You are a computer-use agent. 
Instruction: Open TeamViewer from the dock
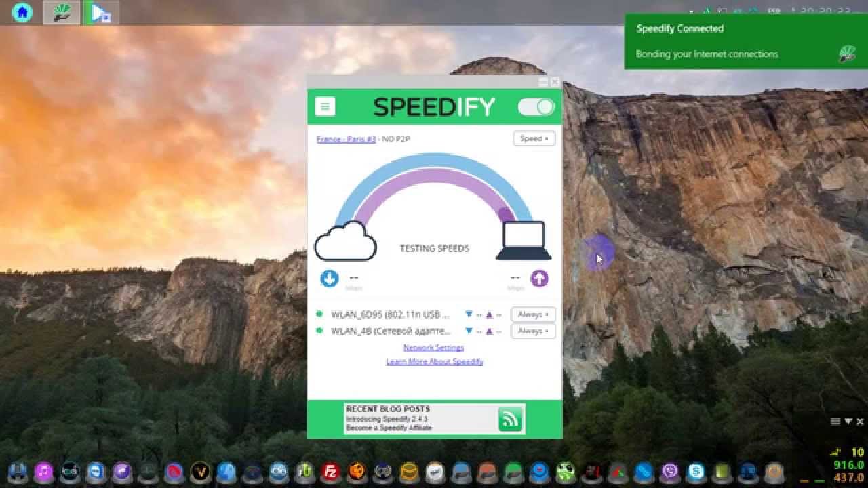coord(96,471)
